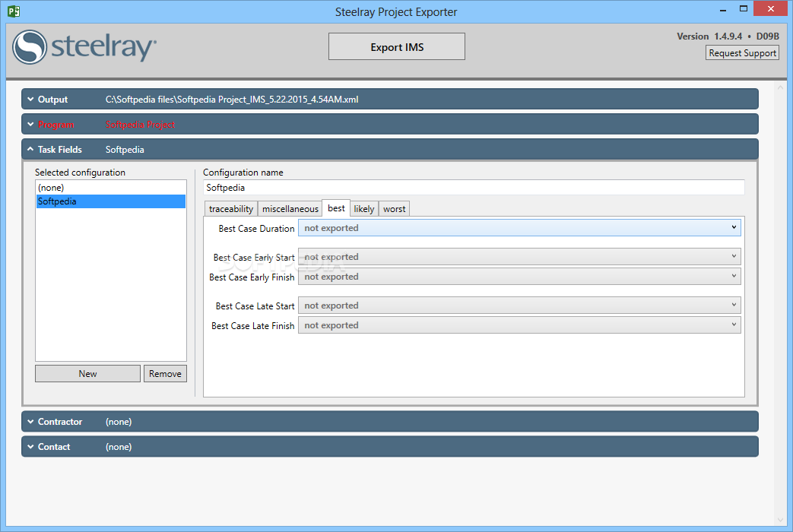Close the Steelray Project Exporter window
This screenshot has width=793, height=532.
click(x=771, y=8)
